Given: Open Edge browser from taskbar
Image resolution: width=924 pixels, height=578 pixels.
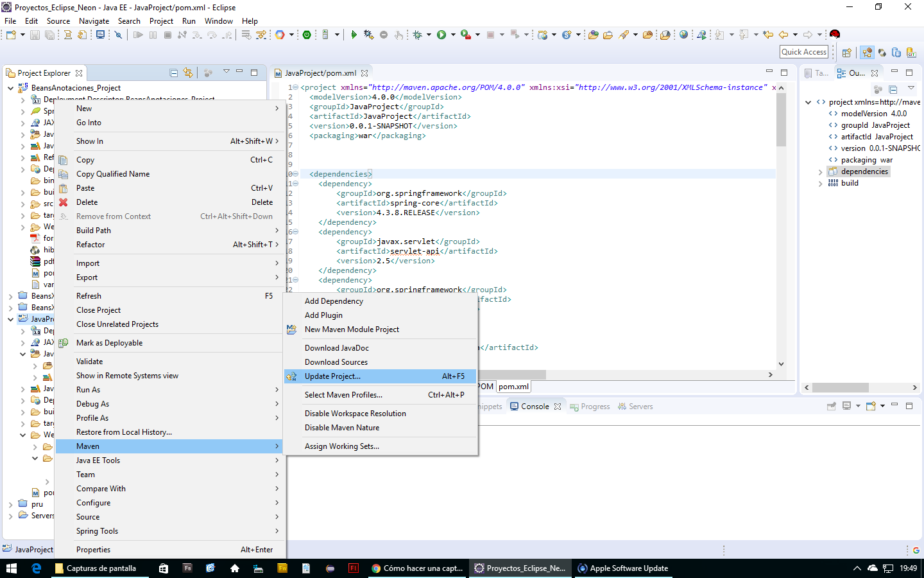Looking at the screenshot, I should pyautogui.click(x=36, y=568).
